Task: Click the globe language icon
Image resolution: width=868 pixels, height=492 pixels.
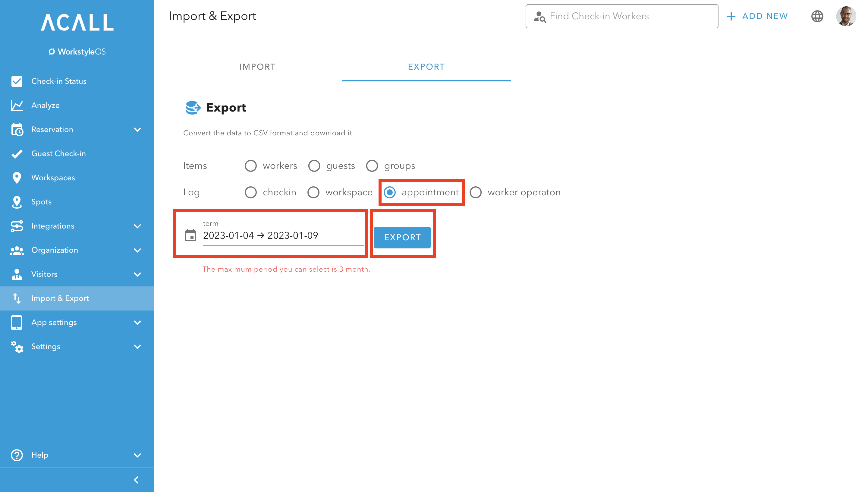Action: click(x=817, y=16)
